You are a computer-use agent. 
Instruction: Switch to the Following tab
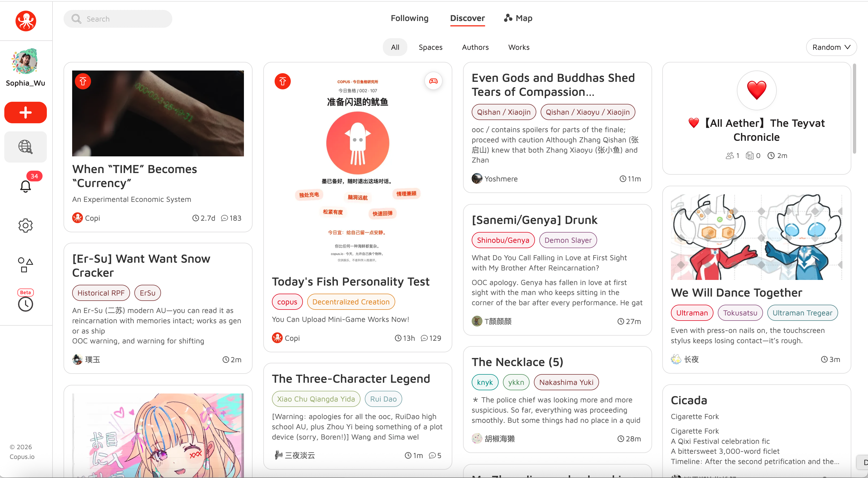409,18
